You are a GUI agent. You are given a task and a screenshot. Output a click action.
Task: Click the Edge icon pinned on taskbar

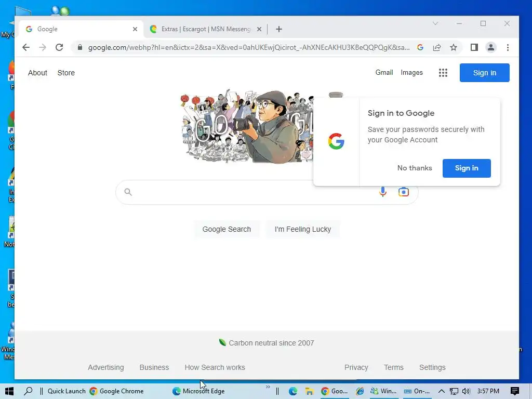click(x=293, y=391)
